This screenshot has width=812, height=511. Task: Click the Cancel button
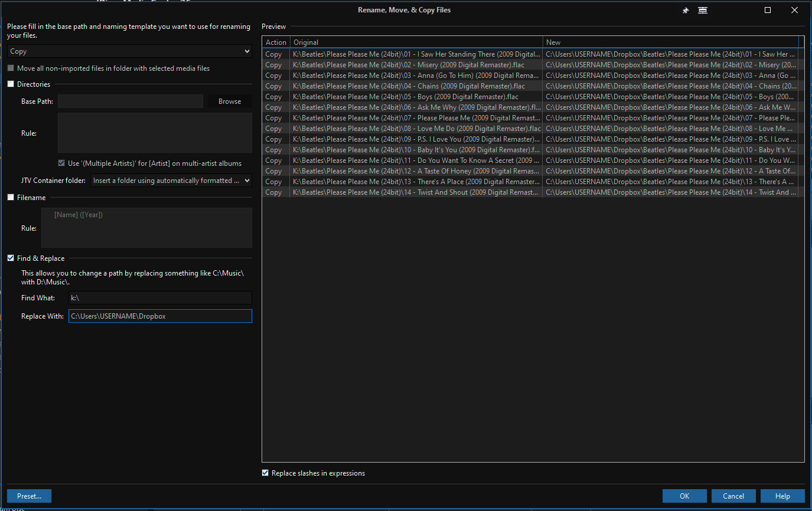point(733,496)
